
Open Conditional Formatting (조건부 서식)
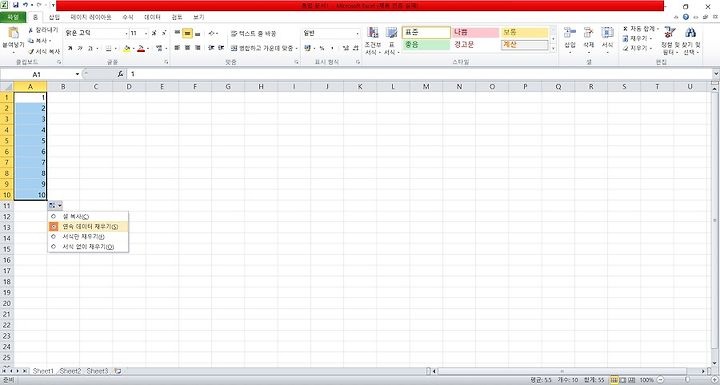click(372, 40)
